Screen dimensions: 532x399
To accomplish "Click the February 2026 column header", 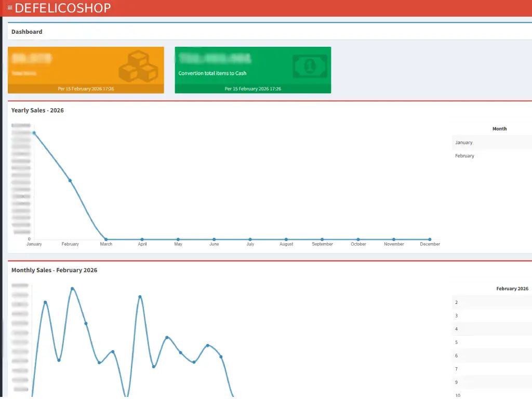I will (512, 289).
